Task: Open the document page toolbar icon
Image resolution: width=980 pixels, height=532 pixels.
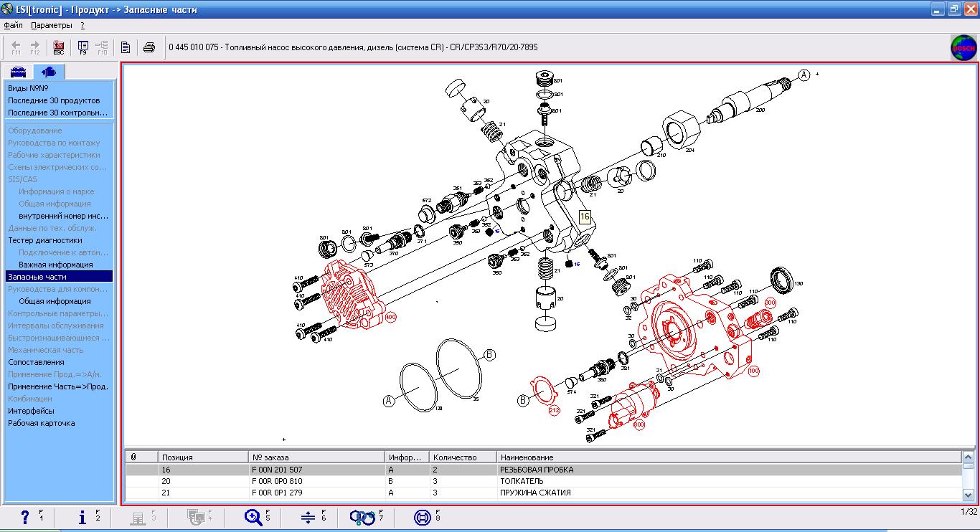Action: click(x=125, y=47)
